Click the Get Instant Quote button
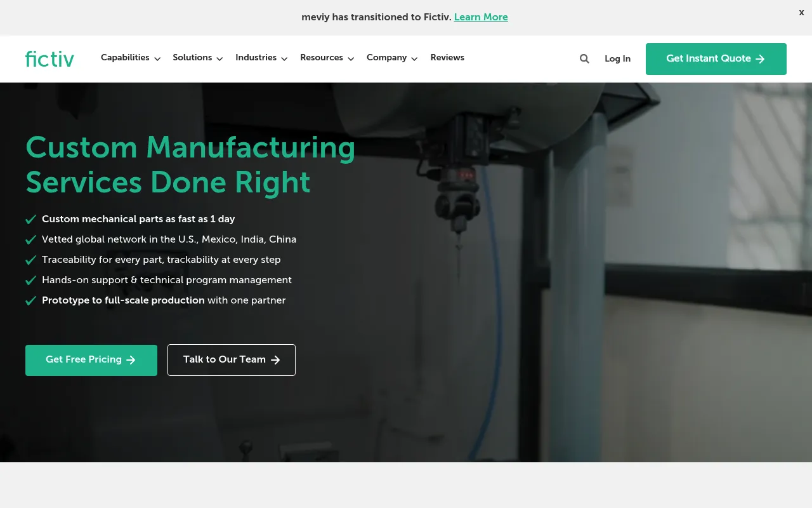 716,59
